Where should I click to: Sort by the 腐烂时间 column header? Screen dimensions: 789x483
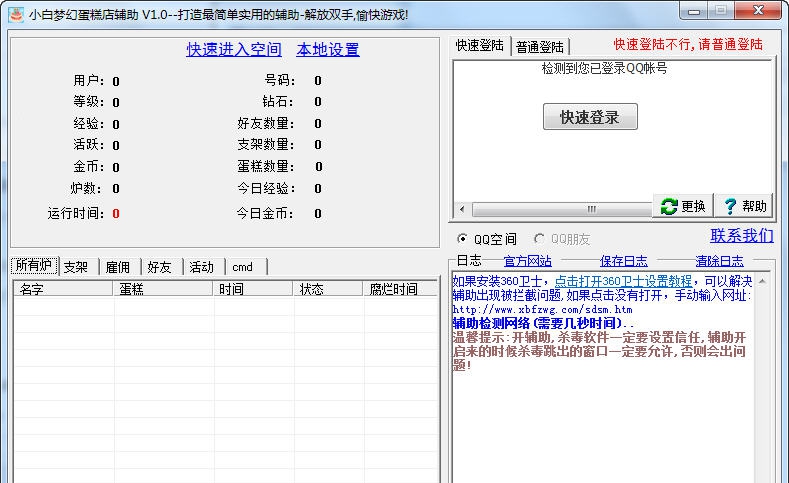point(401,289)
